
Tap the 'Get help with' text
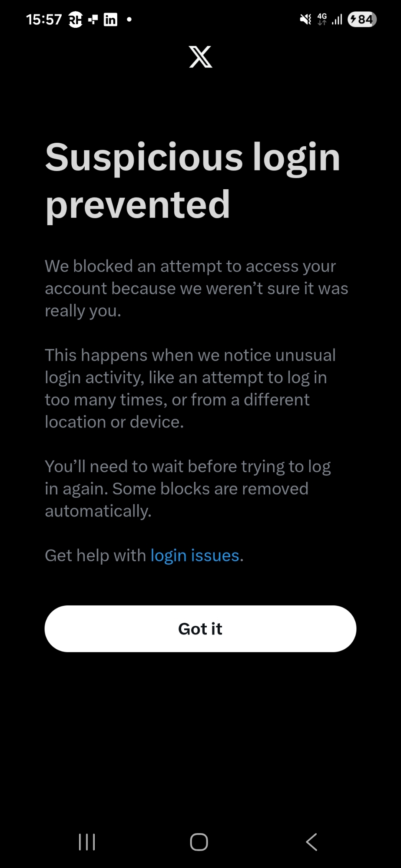pos(96,556)
